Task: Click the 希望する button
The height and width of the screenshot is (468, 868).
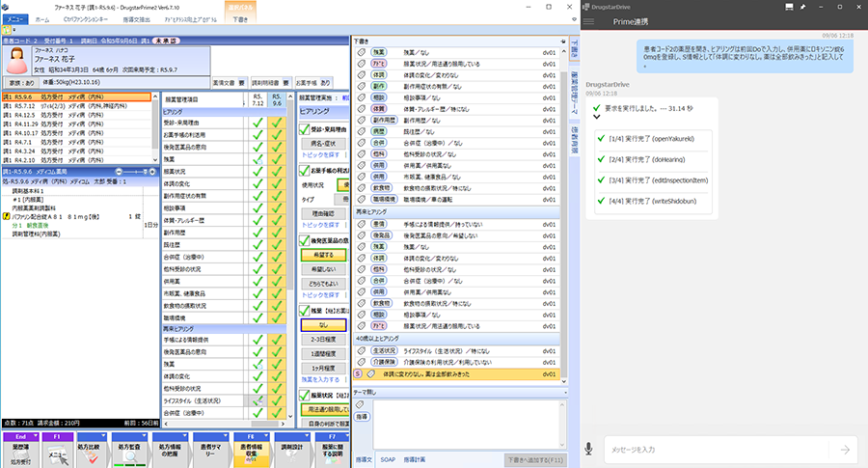Action: pos(323,255)
